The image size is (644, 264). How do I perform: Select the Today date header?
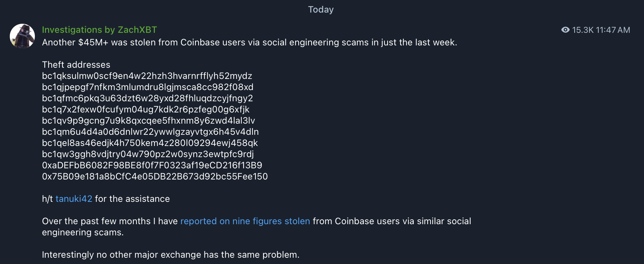click(x=321, y=9)
